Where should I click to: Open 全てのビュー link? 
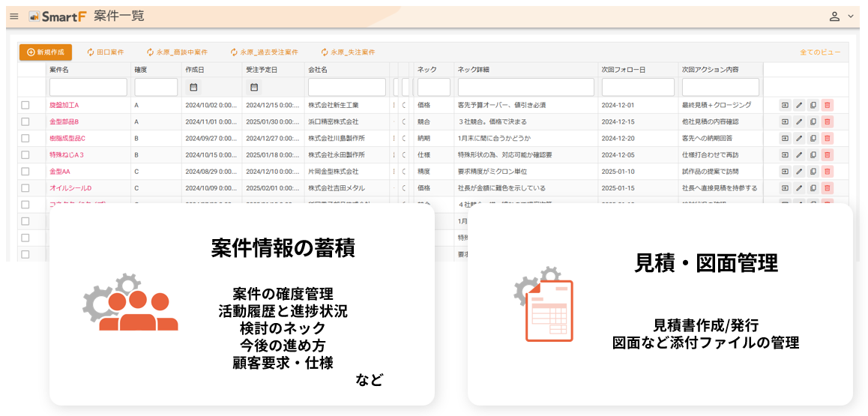[820, 52]
